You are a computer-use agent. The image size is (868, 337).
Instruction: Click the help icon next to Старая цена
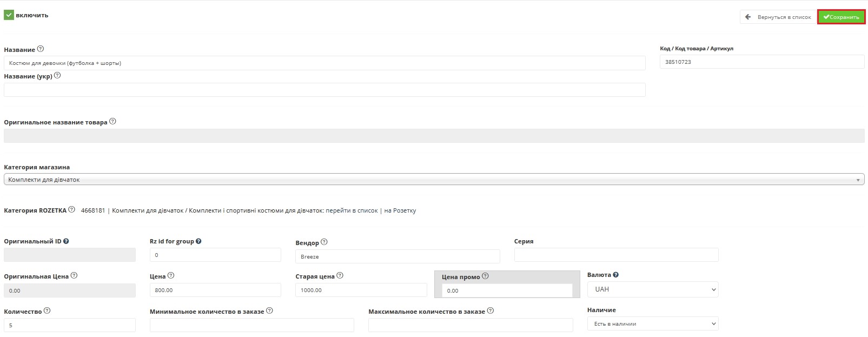pyautogui.click(x=340, y=275)
